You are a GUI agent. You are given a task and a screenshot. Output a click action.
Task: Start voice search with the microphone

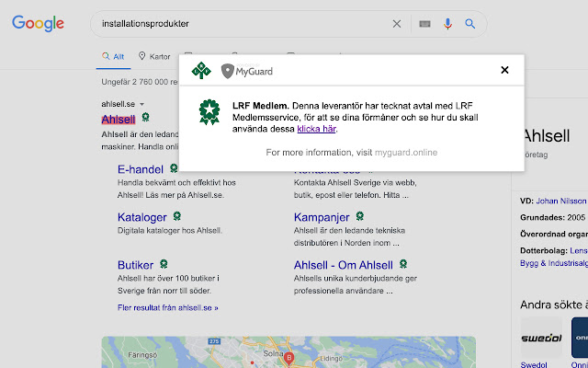point(448,24)
